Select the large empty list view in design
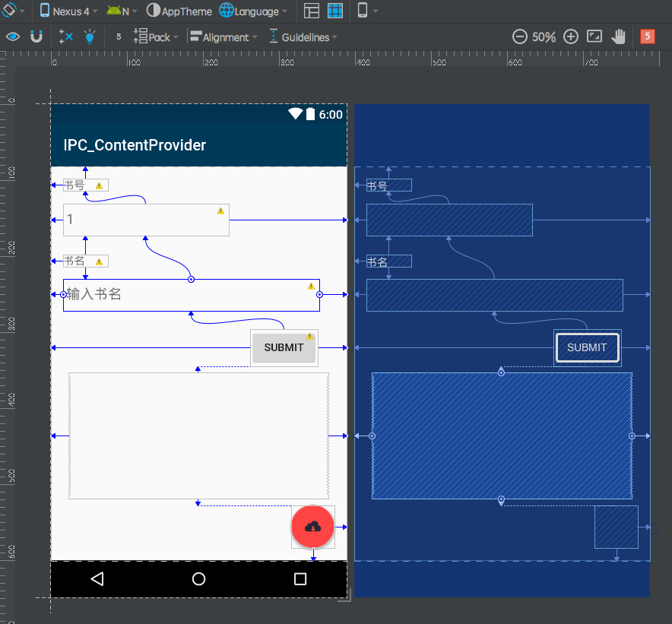672x624 pixels. tap(199, 436)
